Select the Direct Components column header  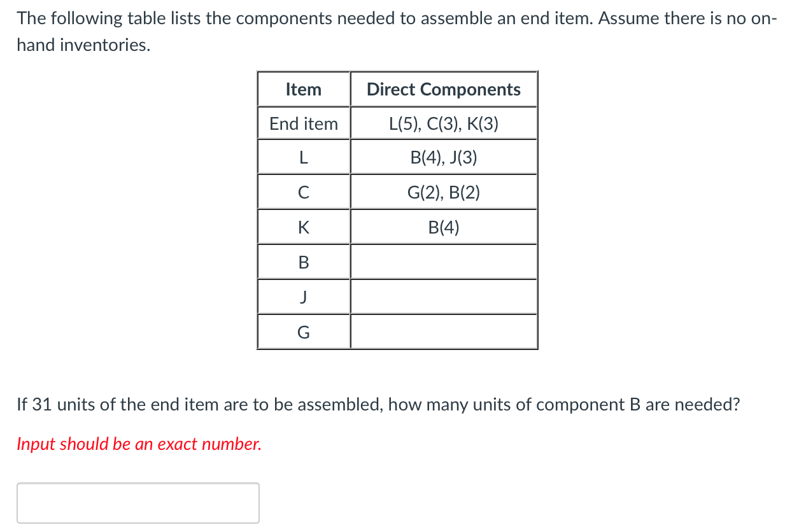(444, 89)
